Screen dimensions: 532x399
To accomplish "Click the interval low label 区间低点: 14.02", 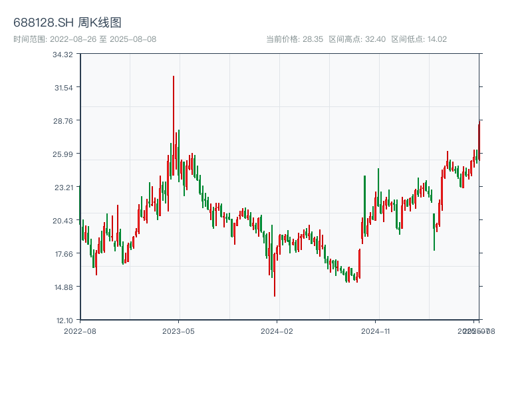I will pos(419,39).
